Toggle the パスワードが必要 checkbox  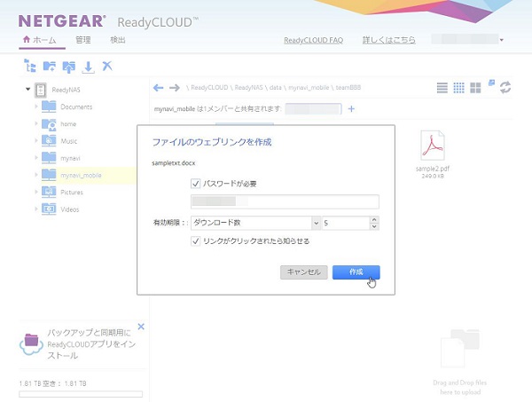point(195,184)
